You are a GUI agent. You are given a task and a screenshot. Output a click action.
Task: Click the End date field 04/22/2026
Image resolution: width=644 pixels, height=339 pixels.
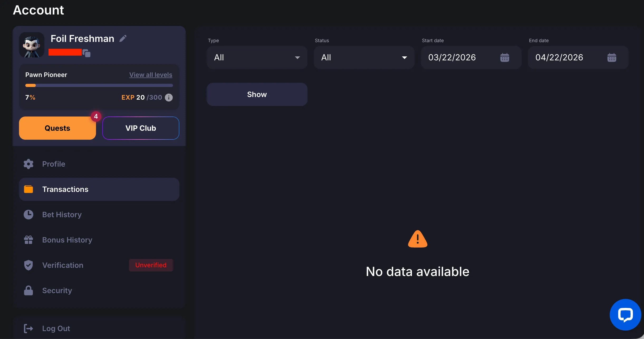coord(578,57)
